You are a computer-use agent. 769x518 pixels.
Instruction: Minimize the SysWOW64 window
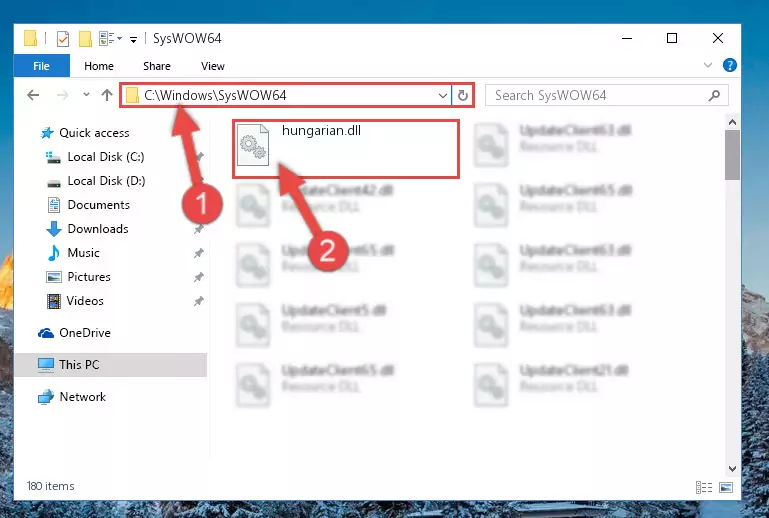(x=627, y=38)
